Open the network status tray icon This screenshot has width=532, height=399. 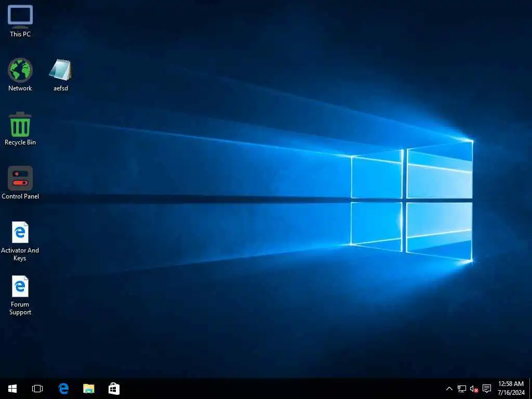461,389
